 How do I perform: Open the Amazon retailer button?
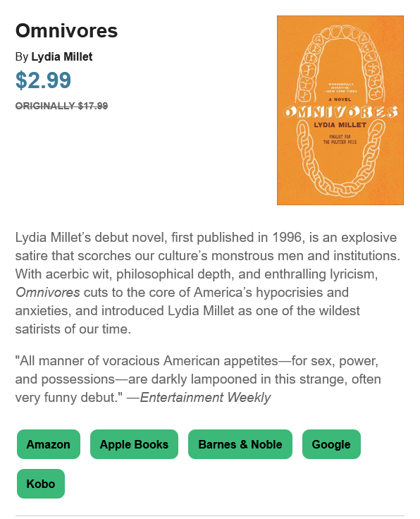(x=49, y=444)
